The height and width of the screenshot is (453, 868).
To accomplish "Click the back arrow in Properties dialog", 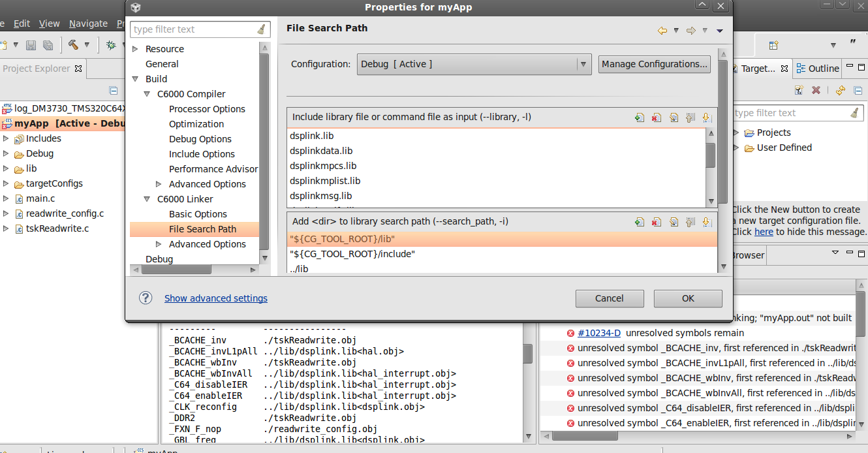I will point(662,31).
